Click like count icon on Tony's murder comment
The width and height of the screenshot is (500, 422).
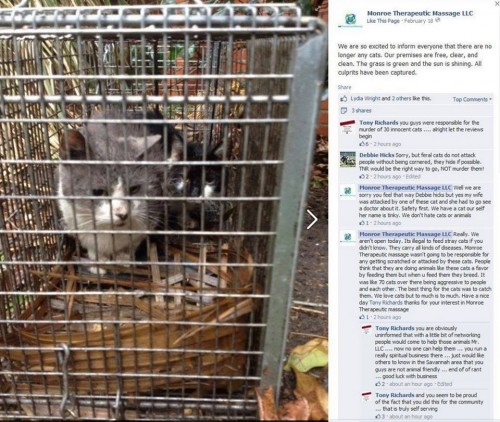364,144
